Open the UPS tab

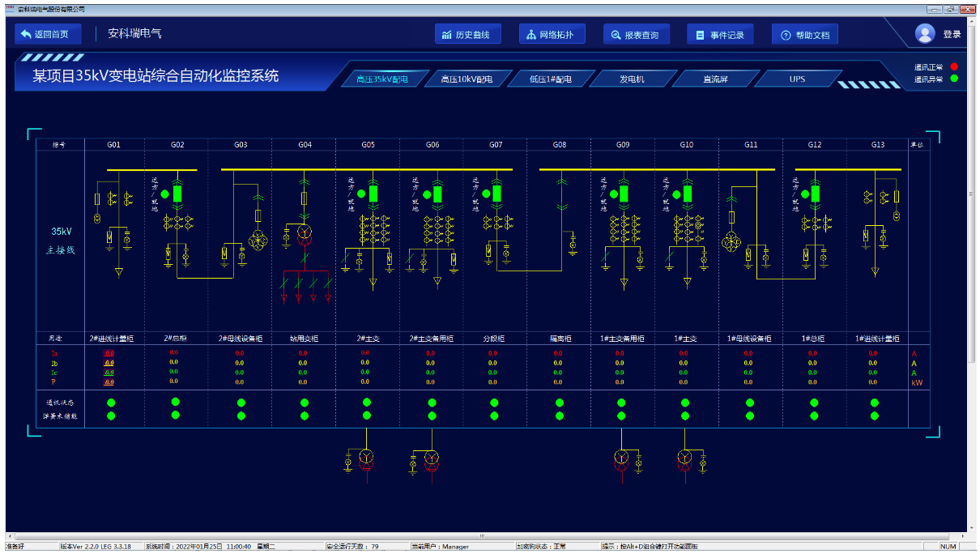[797, 79]
